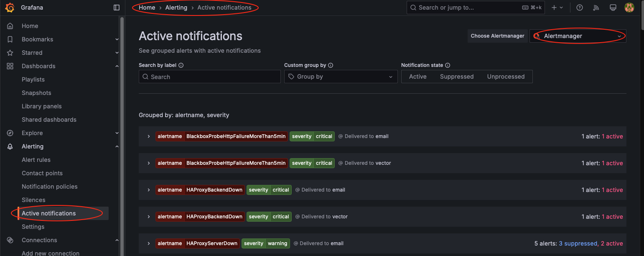
Task: Go to Notification policies in sidebar
Action: point(49,187)
